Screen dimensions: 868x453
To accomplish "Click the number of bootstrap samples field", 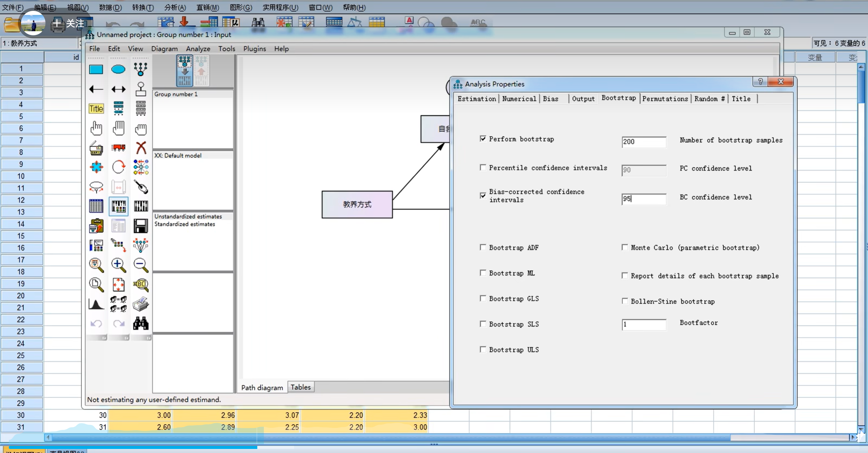I will tap(643, 142).
